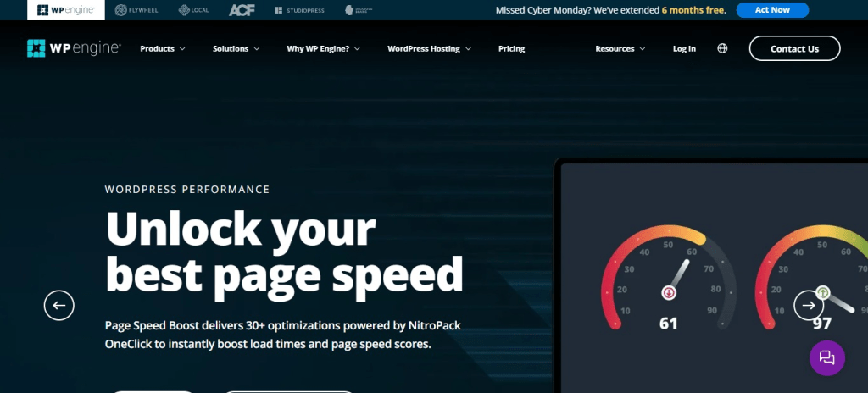Expand the Products dropdown menu

coord(163,49)
